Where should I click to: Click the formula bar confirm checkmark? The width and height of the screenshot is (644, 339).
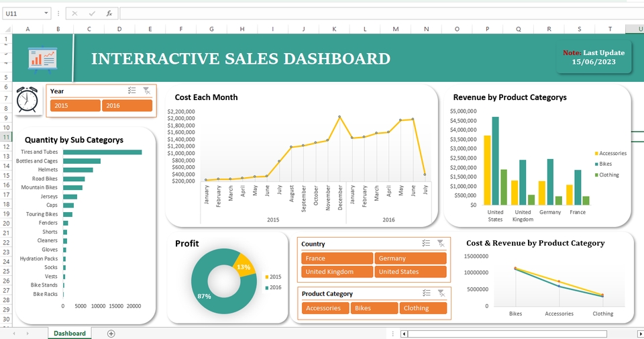pyautogui.click(x=92, y=13)
